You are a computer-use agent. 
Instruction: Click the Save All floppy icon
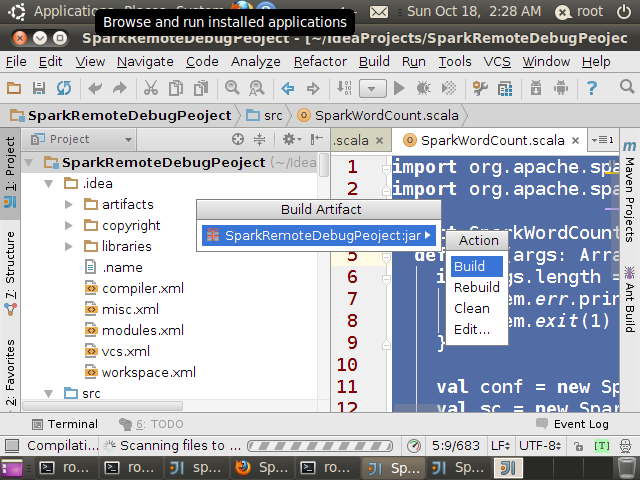point(39,88)
